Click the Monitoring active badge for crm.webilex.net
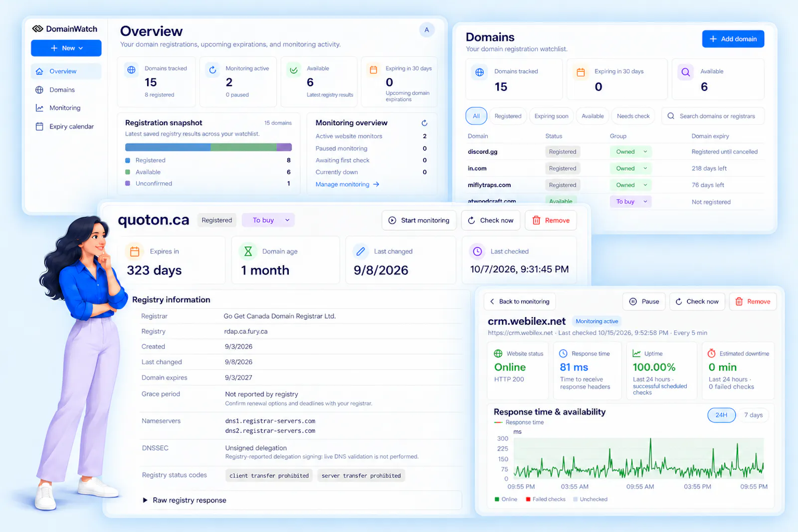Image resolution: width=798 pixels, height=532 pixels. point(597,322)
